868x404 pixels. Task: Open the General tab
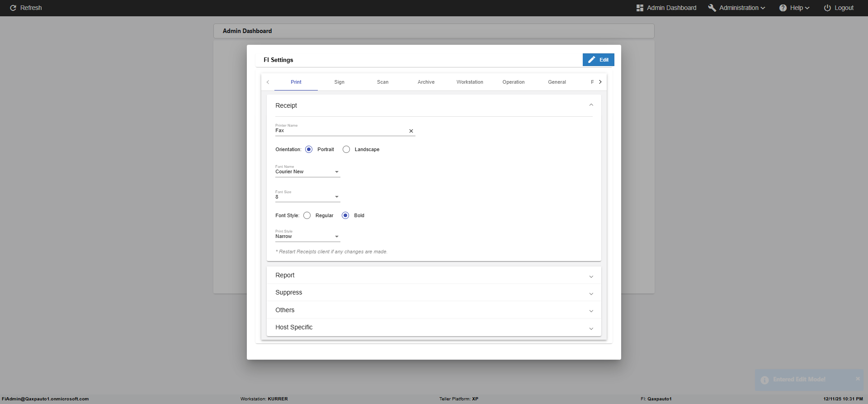click(557, 82)
